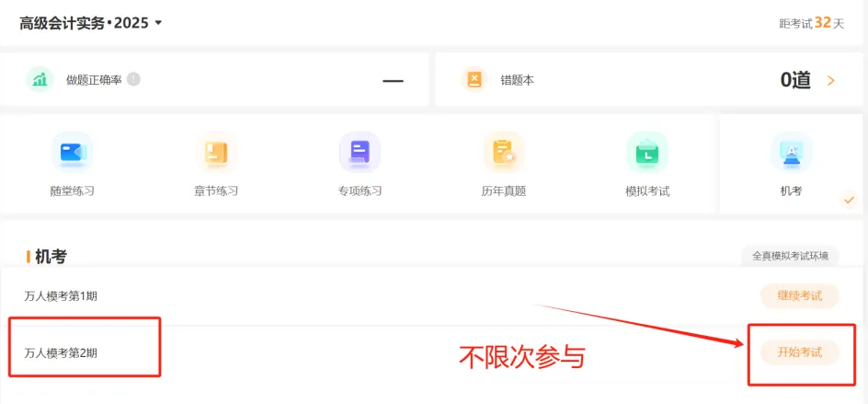Select the 机考 icon
Screen dimensions: 868x404
pos(792,152)
